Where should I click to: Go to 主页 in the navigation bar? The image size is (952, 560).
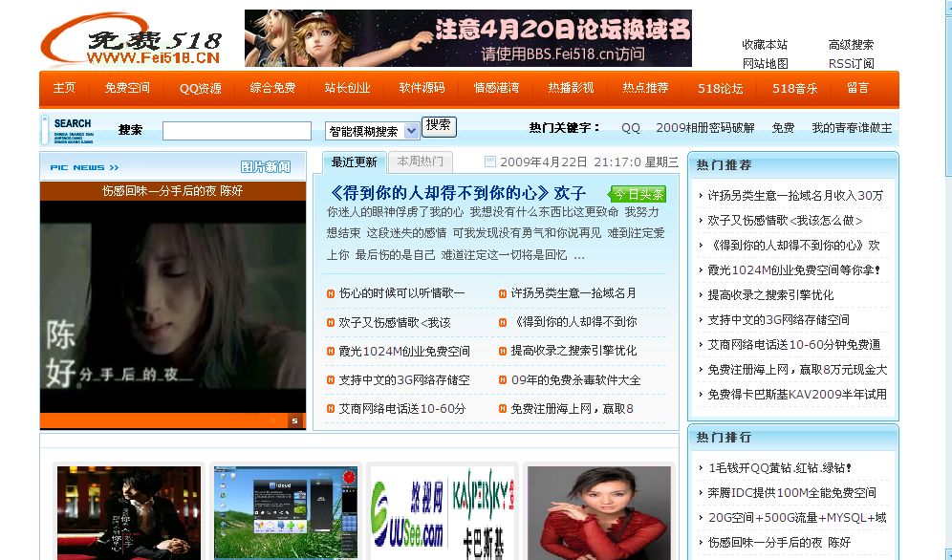(x=64, y=88)
